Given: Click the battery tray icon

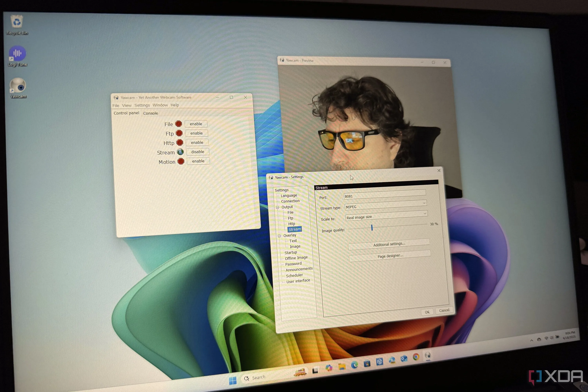Looking at the screenshot, I should click(557, 337).
